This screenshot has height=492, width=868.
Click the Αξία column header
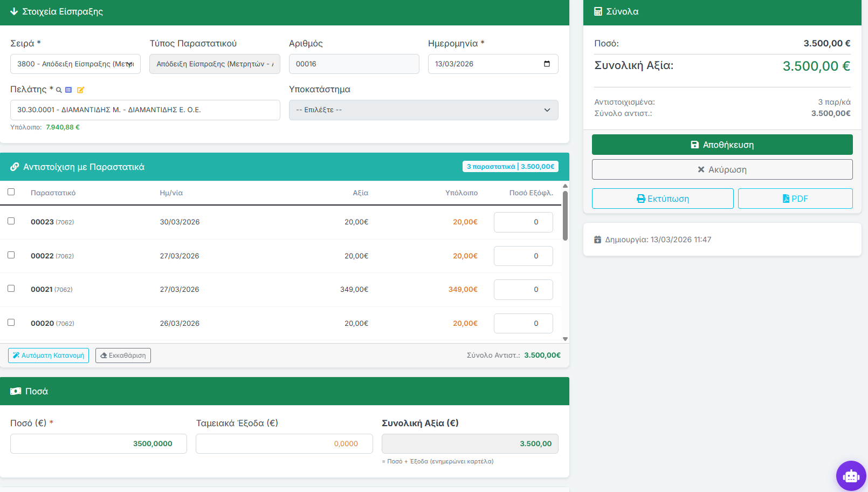click(x=361, y=193)
